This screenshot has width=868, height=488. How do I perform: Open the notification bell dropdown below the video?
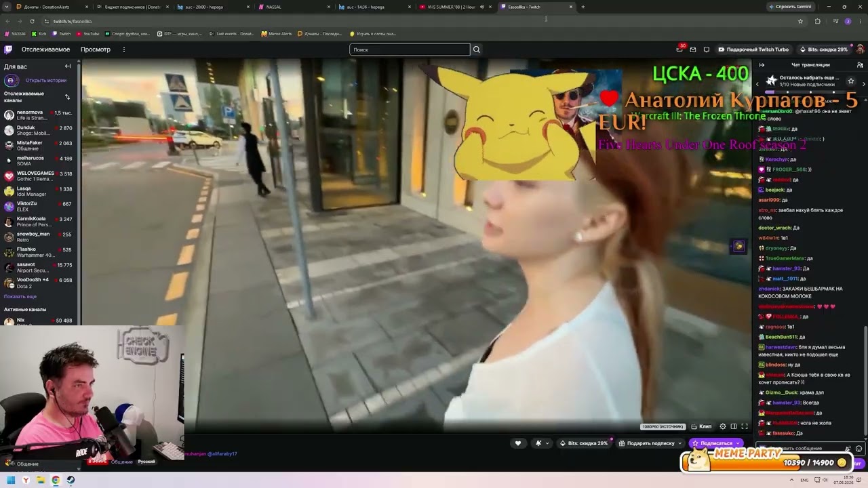click(542, 443)
